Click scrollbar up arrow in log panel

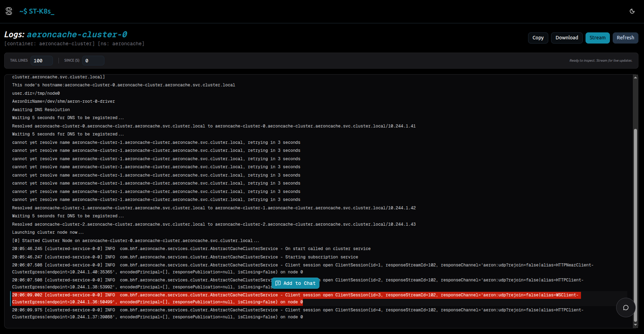635,77
